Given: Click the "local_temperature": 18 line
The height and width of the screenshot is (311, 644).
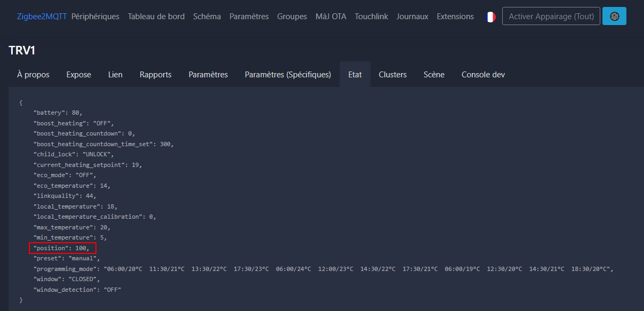Looking at the screenshot, I should 75,206.
